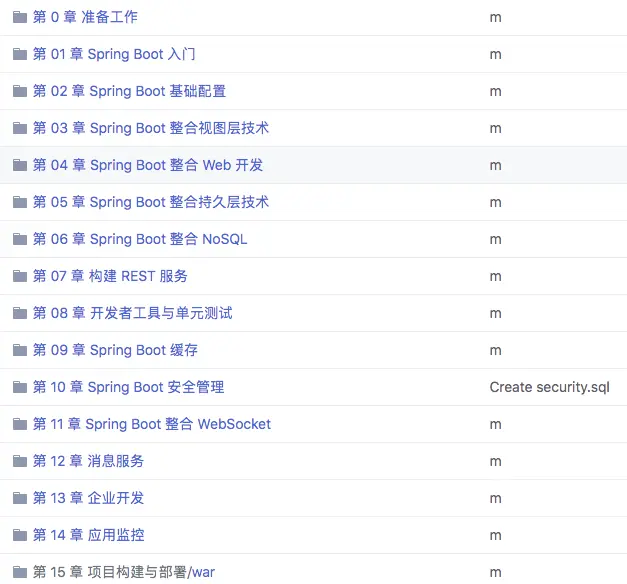The width and height of the screenshot is (627, 584).
Task: Click commit message m in 第 0 章 row
Action: coord(496,18)
